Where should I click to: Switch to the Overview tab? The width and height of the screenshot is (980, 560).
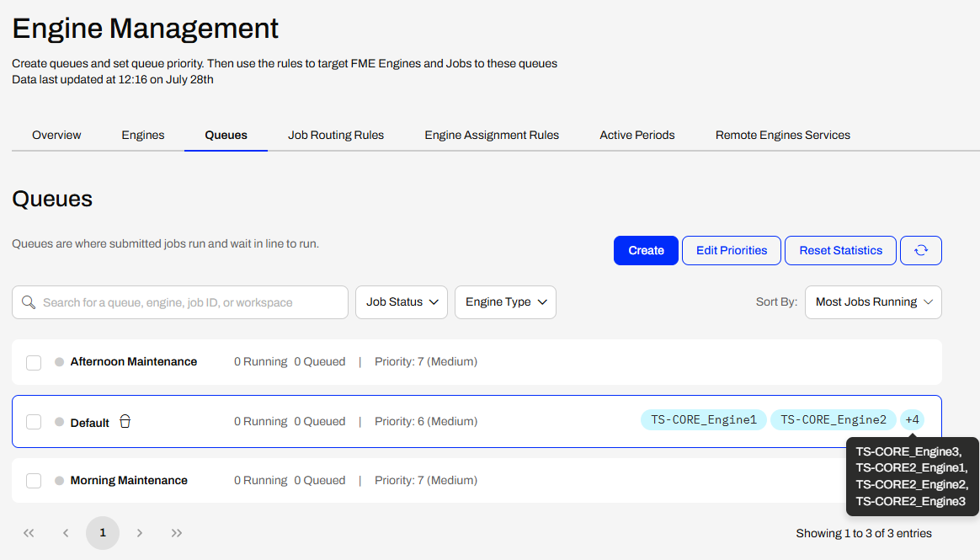click(56, 135)
